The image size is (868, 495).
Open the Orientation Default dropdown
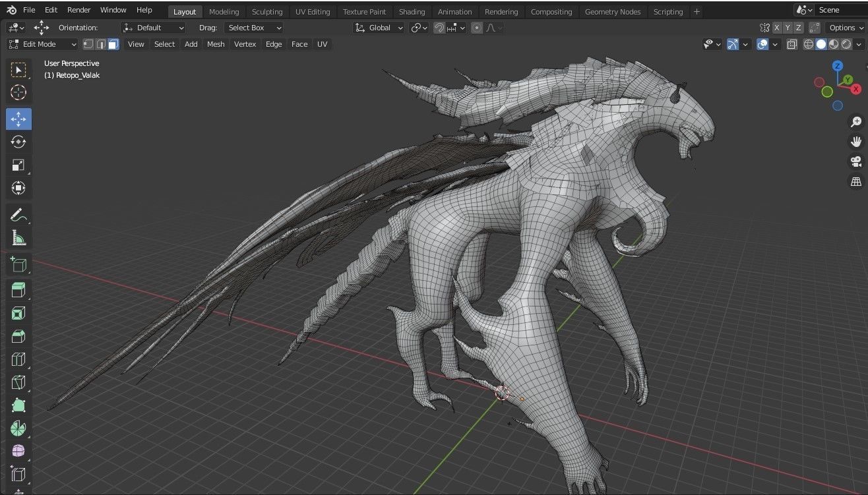[154, 28]
